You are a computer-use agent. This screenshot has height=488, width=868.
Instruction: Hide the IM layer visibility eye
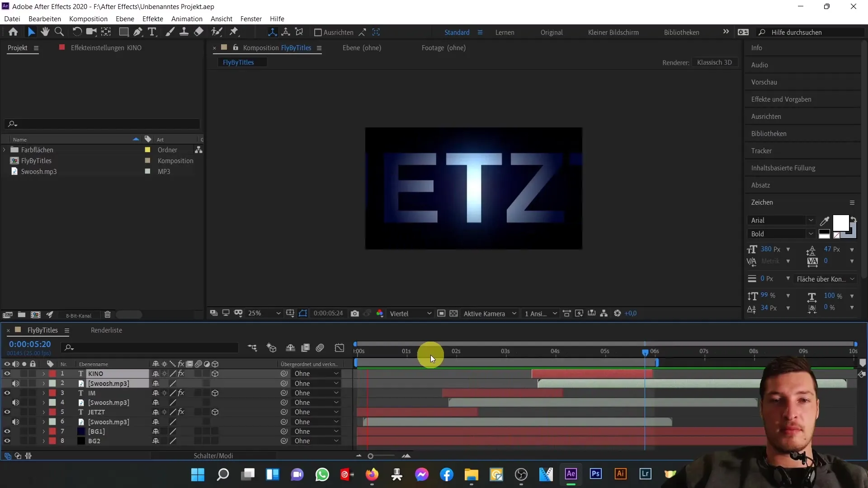pyautogui.click(x=7, y=393)
